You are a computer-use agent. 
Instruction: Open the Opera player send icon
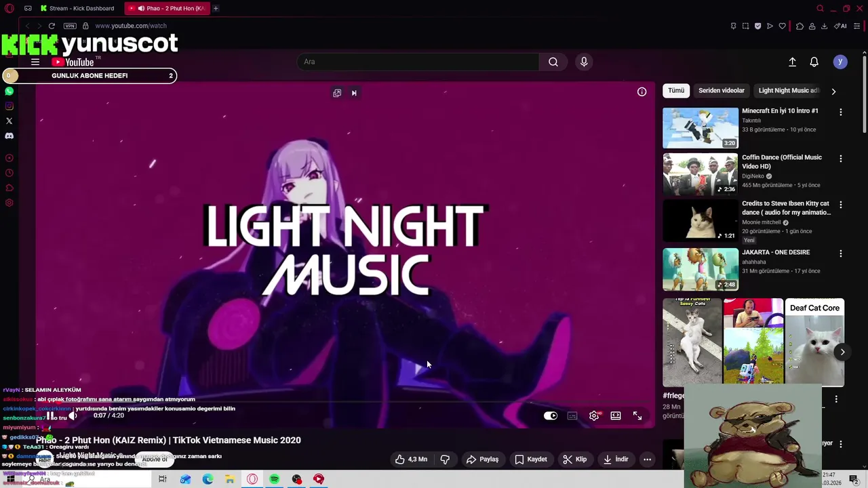click(x=770, y=26)
